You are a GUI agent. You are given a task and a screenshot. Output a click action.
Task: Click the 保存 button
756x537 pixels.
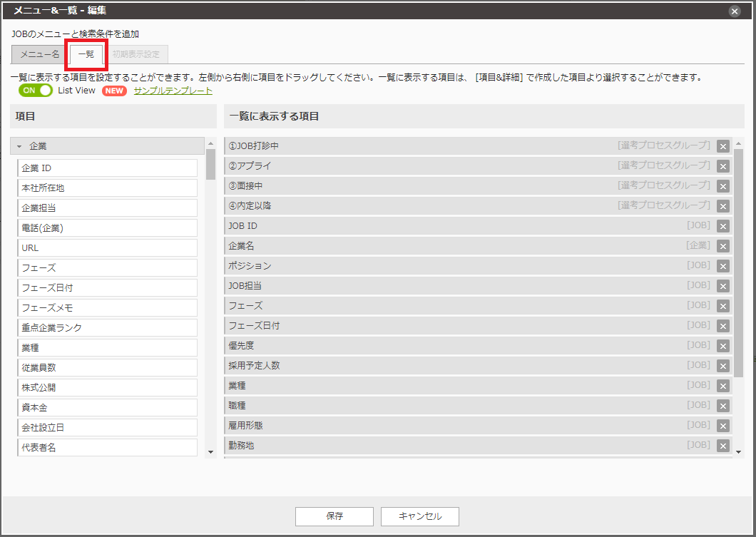click(334, 516)
